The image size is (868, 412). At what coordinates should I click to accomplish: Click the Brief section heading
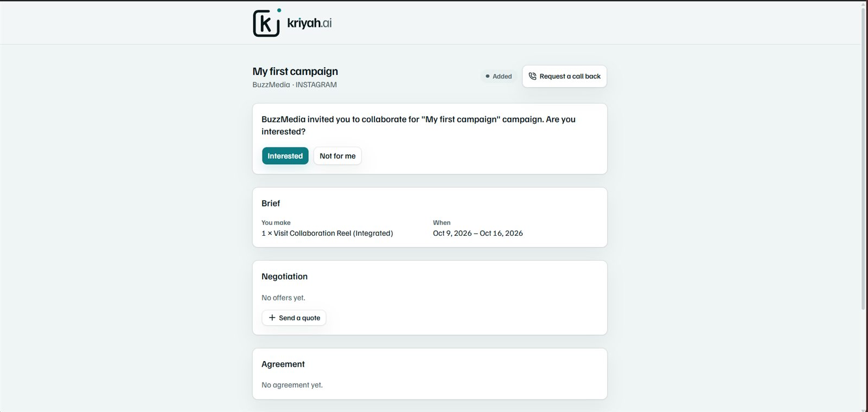[x=271, y=203]
